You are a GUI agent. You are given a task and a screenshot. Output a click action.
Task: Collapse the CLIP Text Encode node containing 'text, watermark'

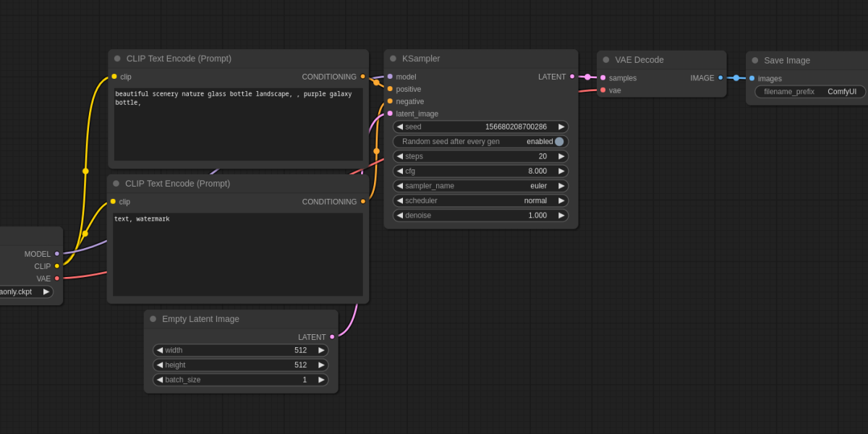coord(116,184)
